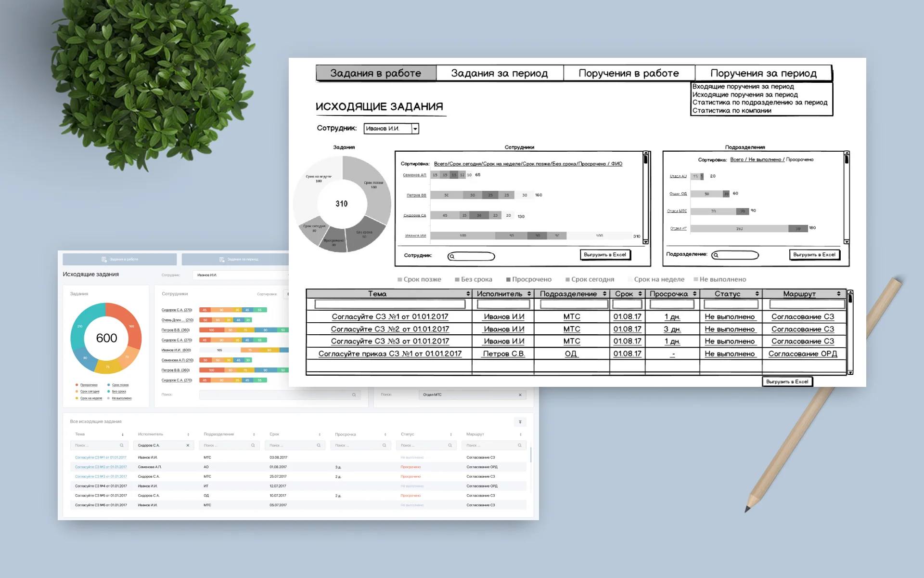Screen dimensions: 924x578
Task: Toggle Срок сегодня legend item in wireframe
Action: pyautogui.click(x=590, y=279)
